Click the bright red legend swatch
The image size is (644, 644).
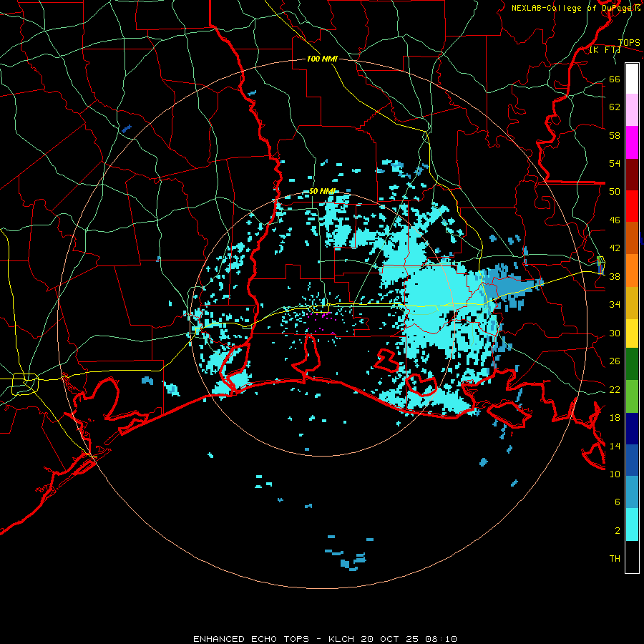coord(632,206)
